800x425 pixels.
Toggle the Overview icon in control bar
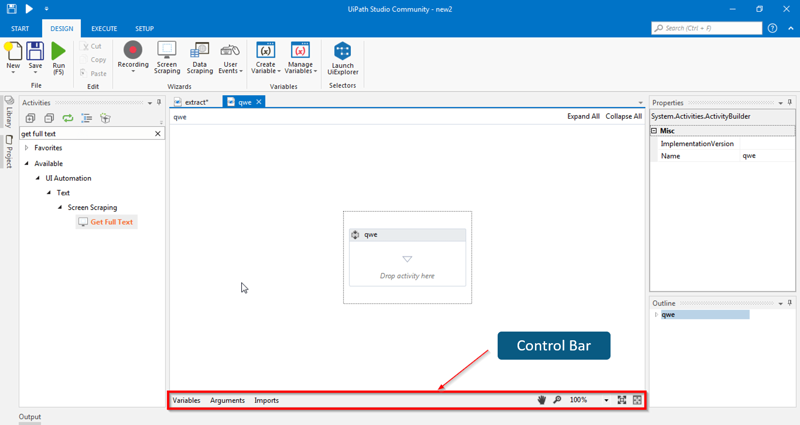[x=637, y=400]
